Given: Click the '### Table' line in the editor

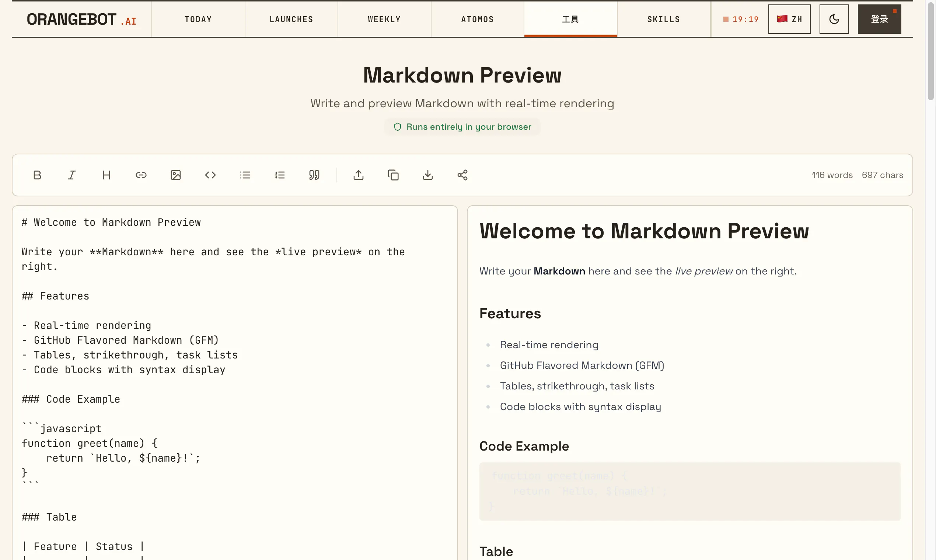Looking at the screenshot, I should point(49,517).
